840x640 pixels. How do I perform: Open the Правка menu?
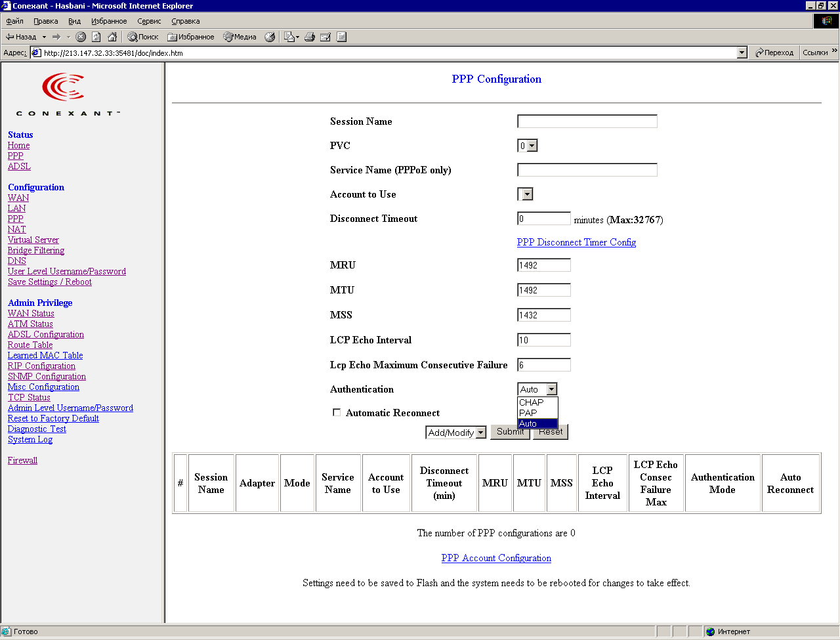(46, 21)
